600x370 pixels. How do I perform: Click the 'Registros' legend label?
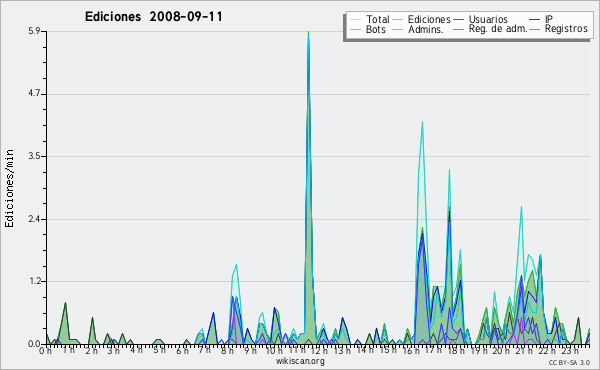566,29
